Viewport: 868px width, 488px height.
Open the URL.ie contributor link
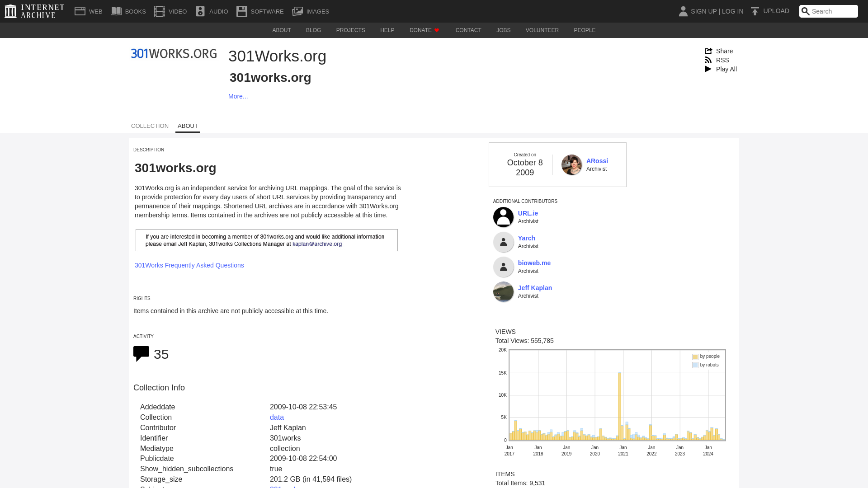(528, 213)
